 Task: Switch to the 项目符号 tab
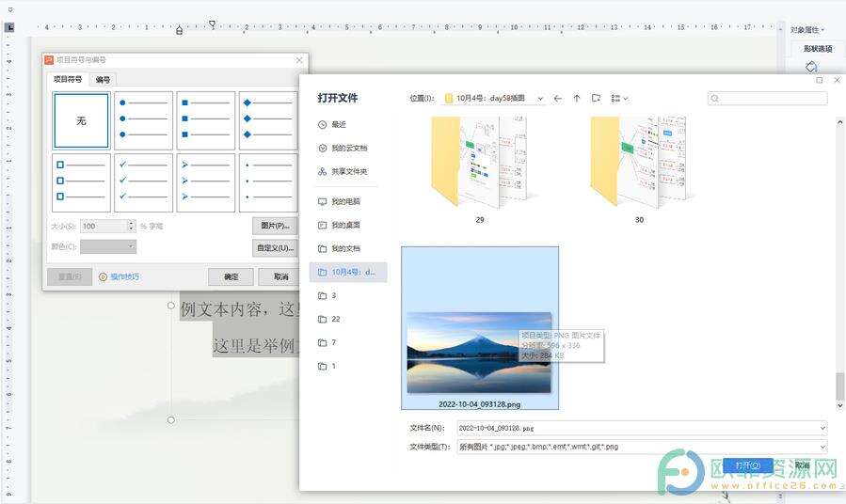pyautogui.click(x=68, y=79)
